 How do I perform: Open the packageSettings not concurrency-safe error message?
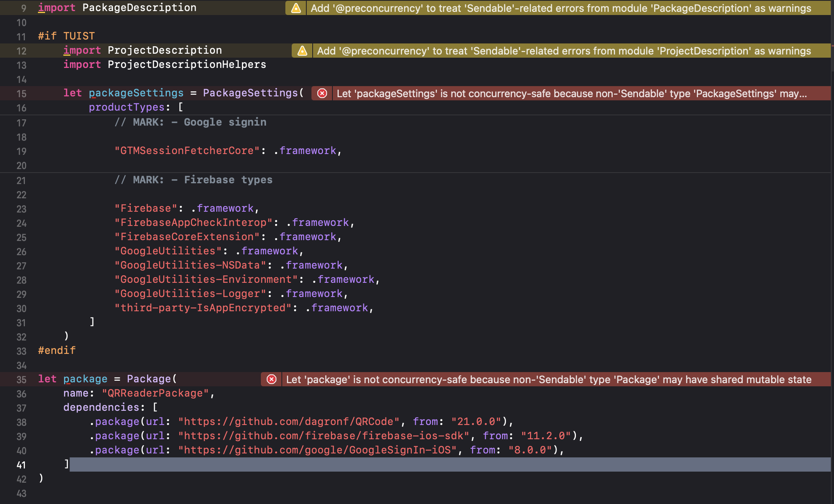tap(572, 94)
